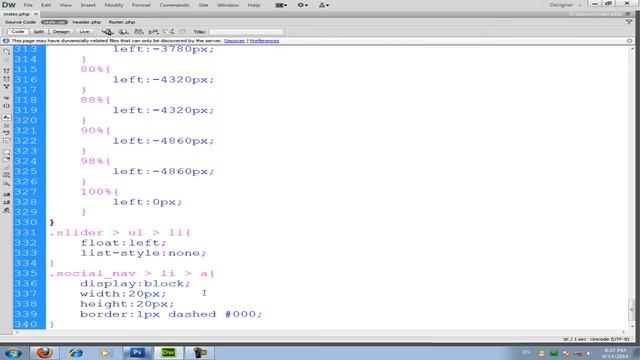Switch to Photoshop in the taskbar
Image resolution: width=640 pixels, height=360 pixels.
pyautogui.click(x=137, y=353)
